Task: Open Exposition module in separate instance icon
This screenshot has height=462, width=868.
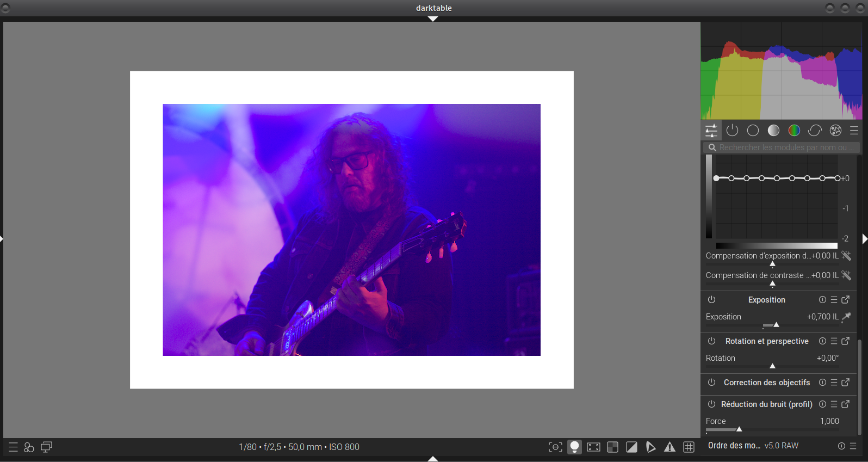Action: (x=846, y=300)
